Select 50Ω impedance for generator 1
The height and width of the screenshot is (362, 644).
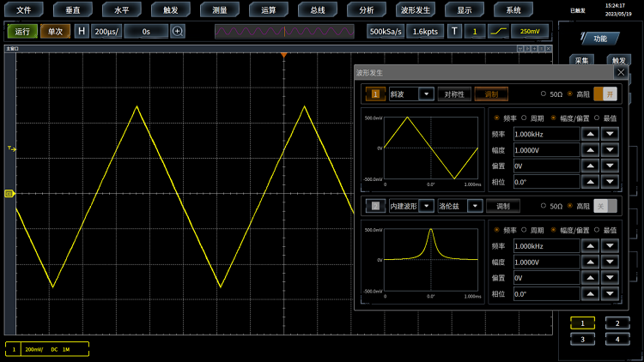click(543, 94)
